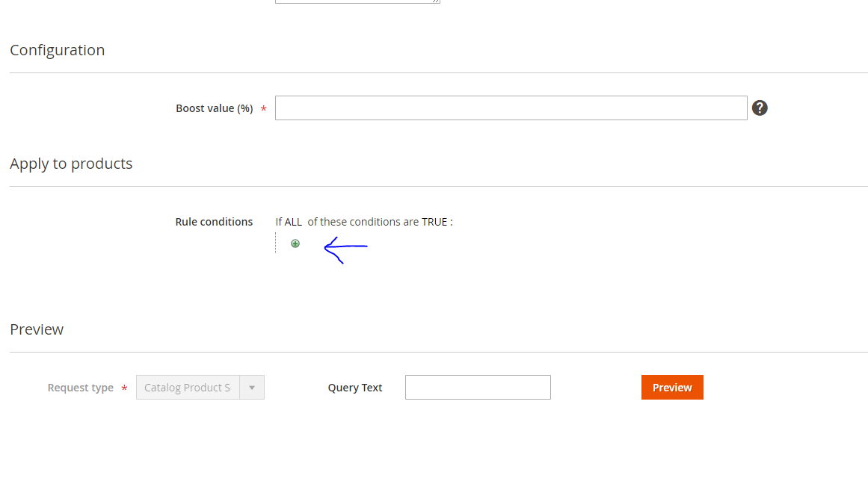Click the red asterisk next to Boost value
This screenshot has width=868, height=484.
coord(263,108)
